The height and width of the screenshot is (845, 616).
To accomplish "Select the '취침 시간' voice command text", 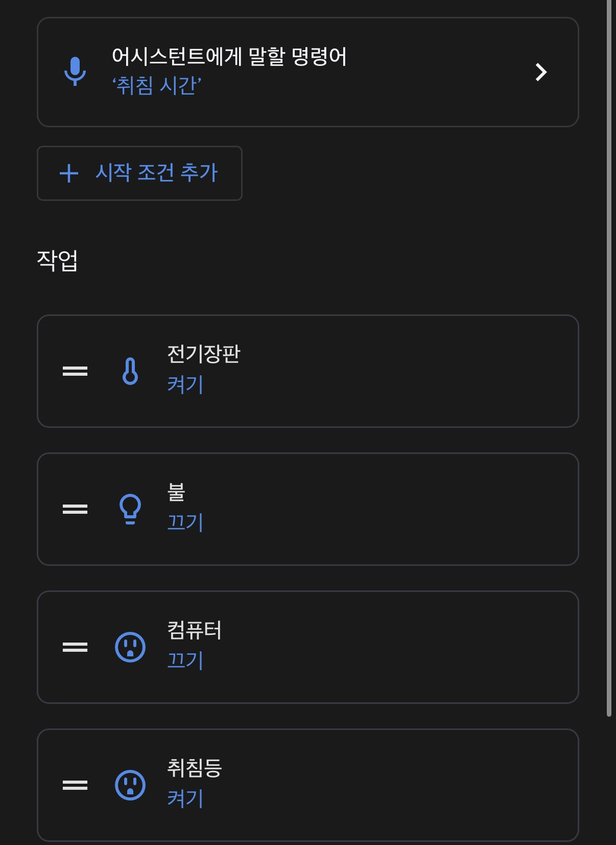I will pos(157,85).
